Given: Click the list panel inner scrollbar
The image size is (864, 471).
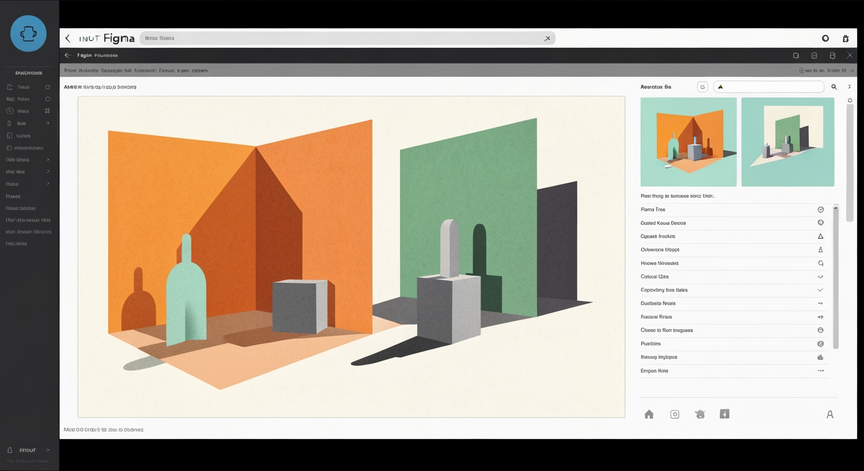Looking at the screenshot, I should (836, 277).
